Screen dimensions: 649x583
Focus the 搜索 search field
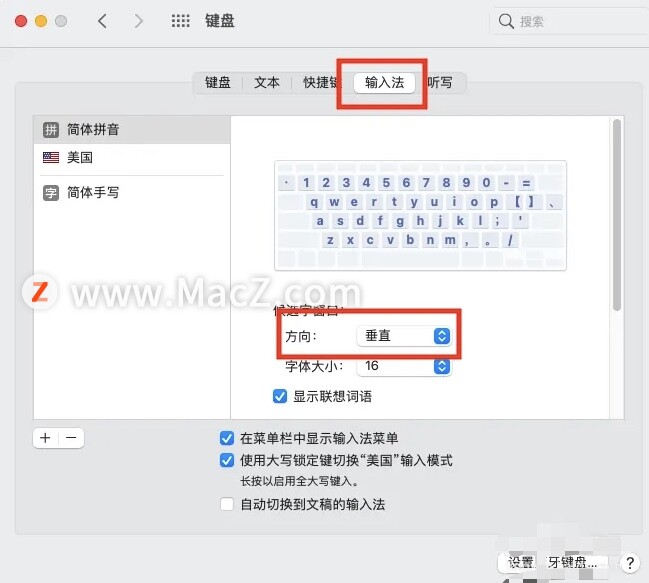pyautogui.click(x=571, y=21)
